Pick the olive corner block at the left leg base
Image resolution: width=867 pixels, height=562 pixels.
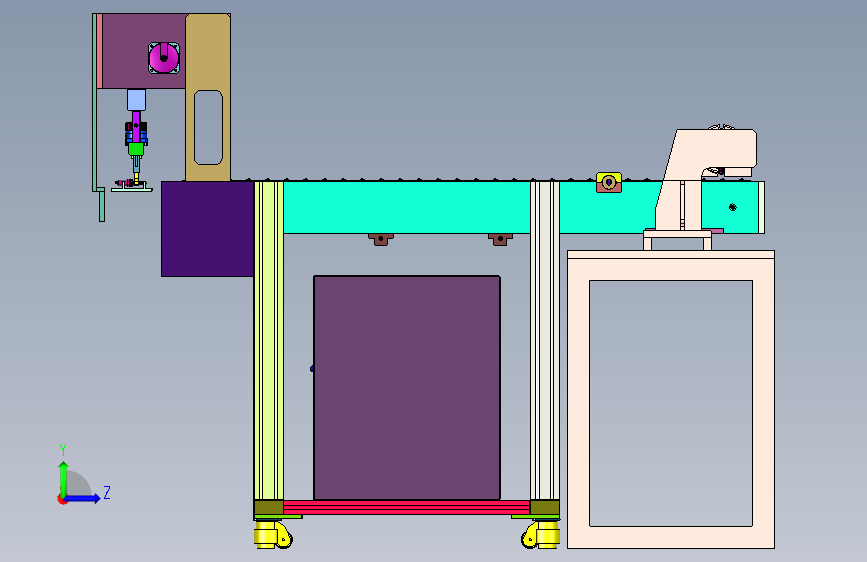[x=269, y=507]
